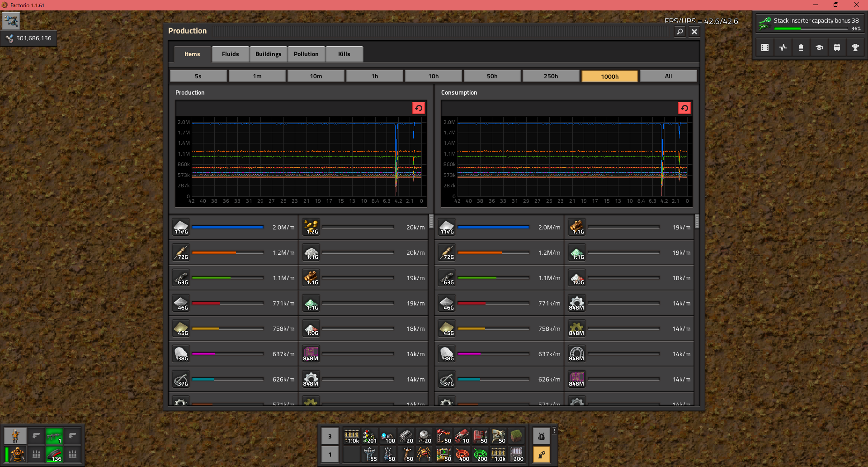Select the spidertron item in quickbar

[424, 454]
